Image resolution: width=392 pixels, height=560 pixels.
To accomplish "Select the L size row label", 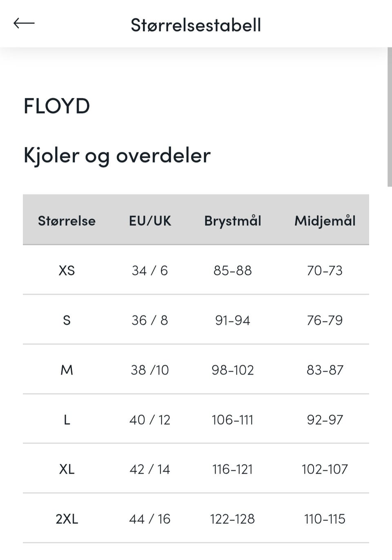I will (x=67, y=420).
